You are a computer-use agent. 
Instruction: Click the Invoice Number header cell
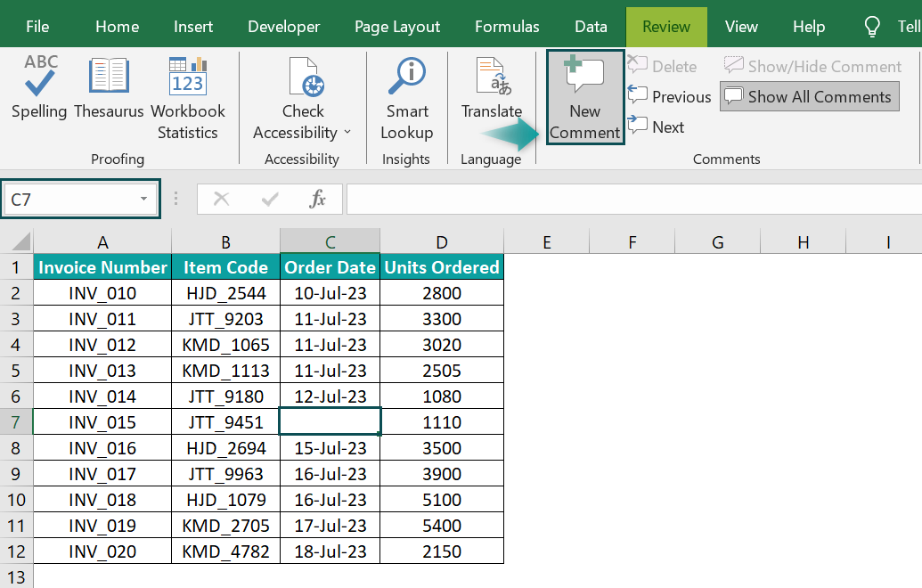click(102, 267)
